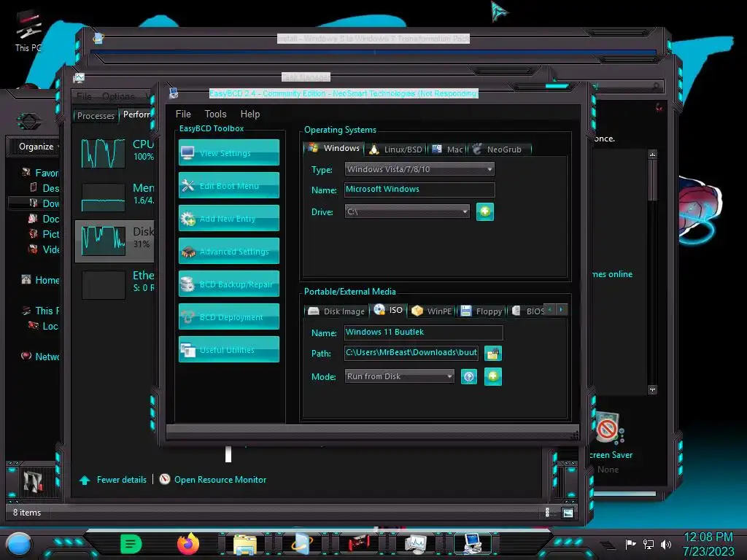Click green add entry icon beside Drive
747x560 pixels.
point(485,211)
